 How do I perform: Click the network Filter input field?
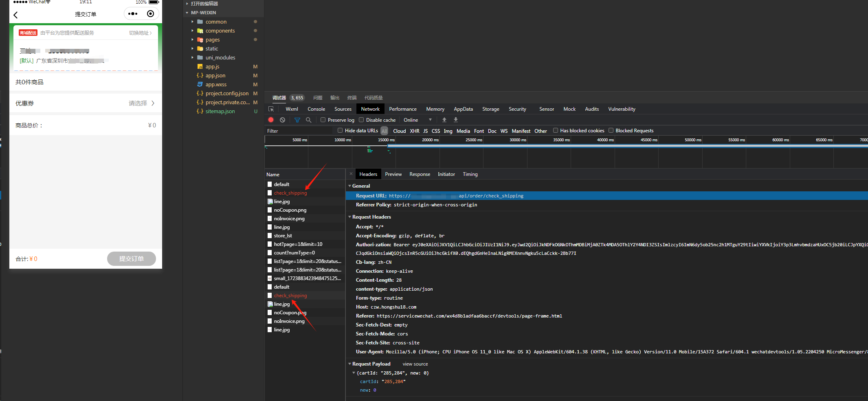299,131
